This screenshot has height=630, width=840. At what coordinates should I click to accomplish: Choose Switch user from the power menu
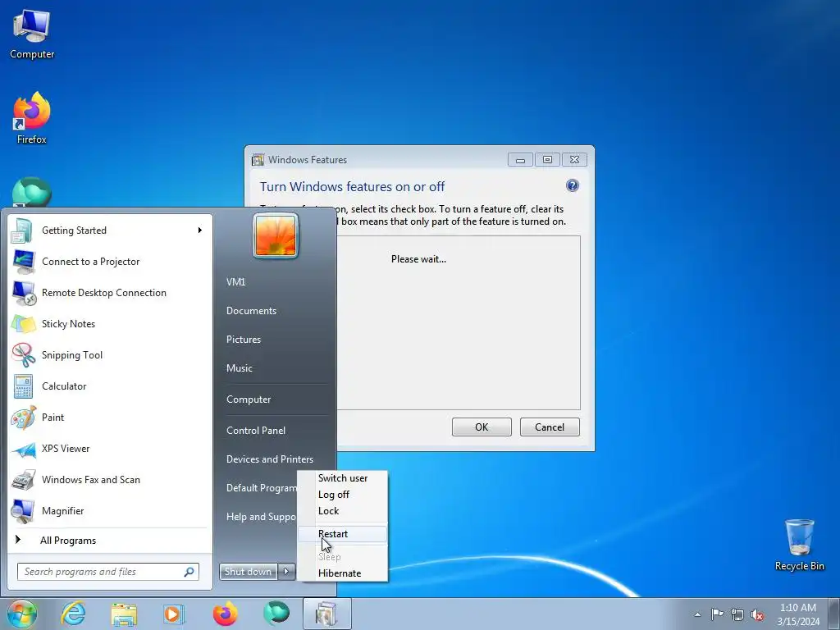pos(342,478)
